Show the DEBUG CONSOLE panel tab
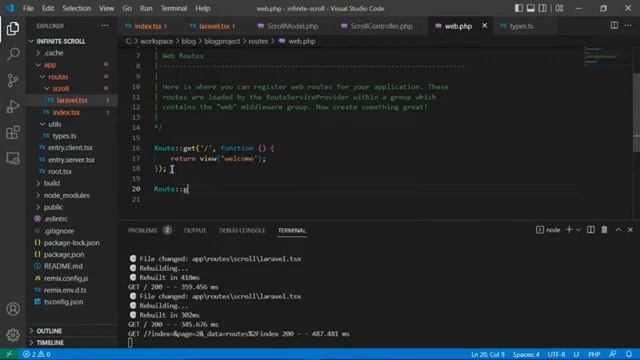Screen dimensions: 640x360 click(x=242, y=230)
